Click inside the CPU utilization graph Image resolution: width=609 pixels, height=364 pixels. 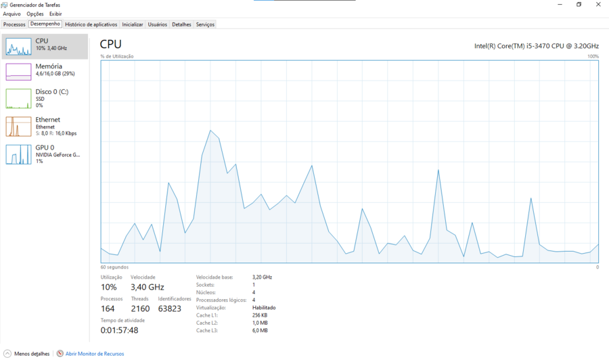[349, 161]
